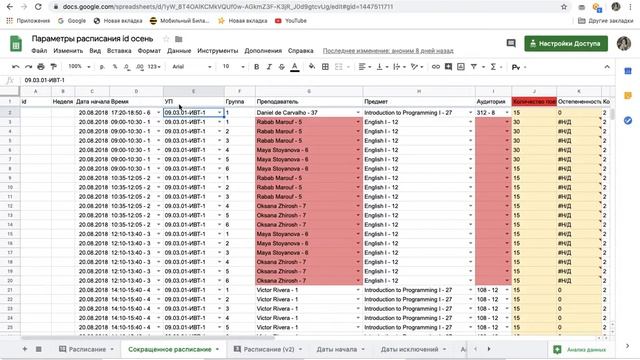Format as percent
Viewport: 640px width, 360px height.
(115, 67)
